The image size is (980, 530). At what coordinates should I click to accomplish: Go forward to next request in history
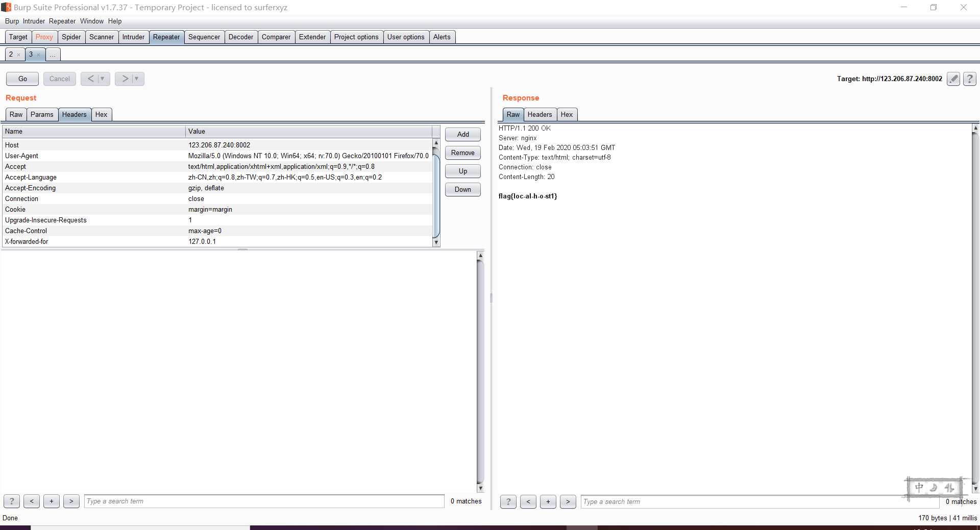[125, 79]
